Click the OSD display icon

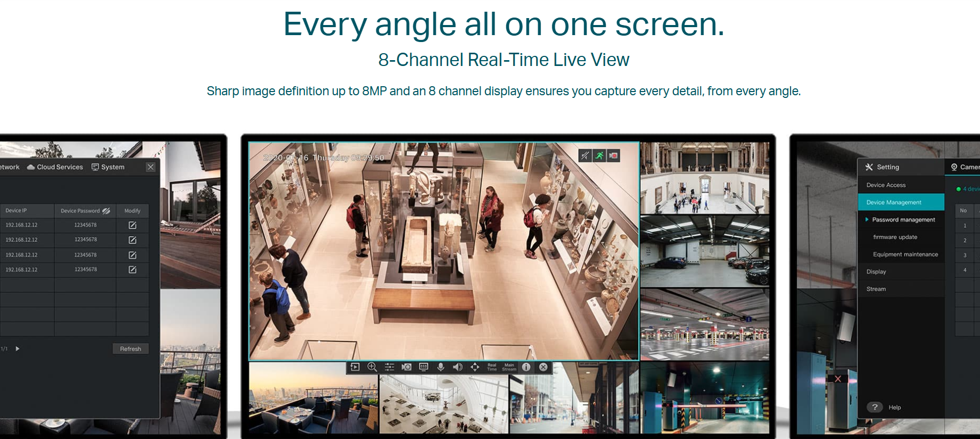pyautogui.click(x=424, y=367)
